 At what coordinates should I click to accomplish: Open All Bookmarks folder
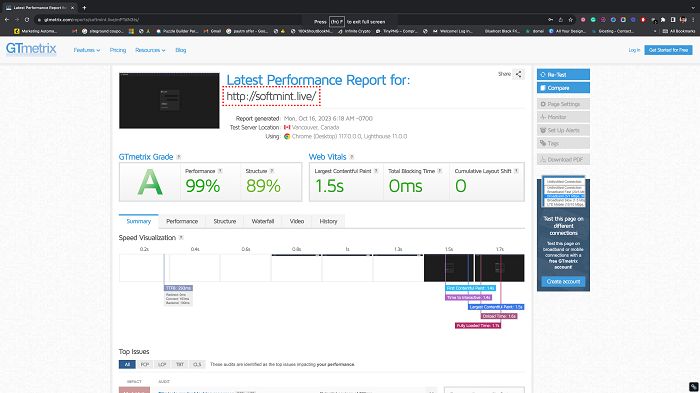coord(679,31)
